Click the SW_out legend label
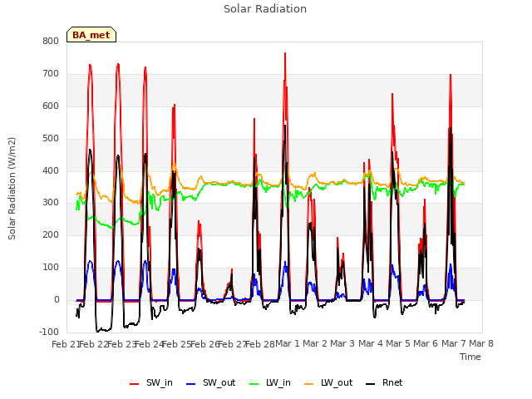This screenshot has height=399, width=532. 219,382
